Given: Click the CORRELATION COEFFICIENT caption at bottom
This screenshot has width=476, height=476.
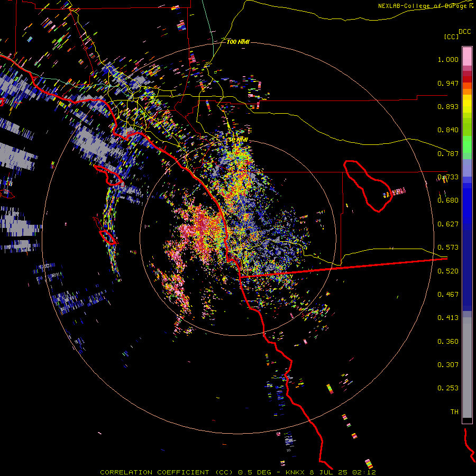Looking at the screenshot, I should click(238, 472).
